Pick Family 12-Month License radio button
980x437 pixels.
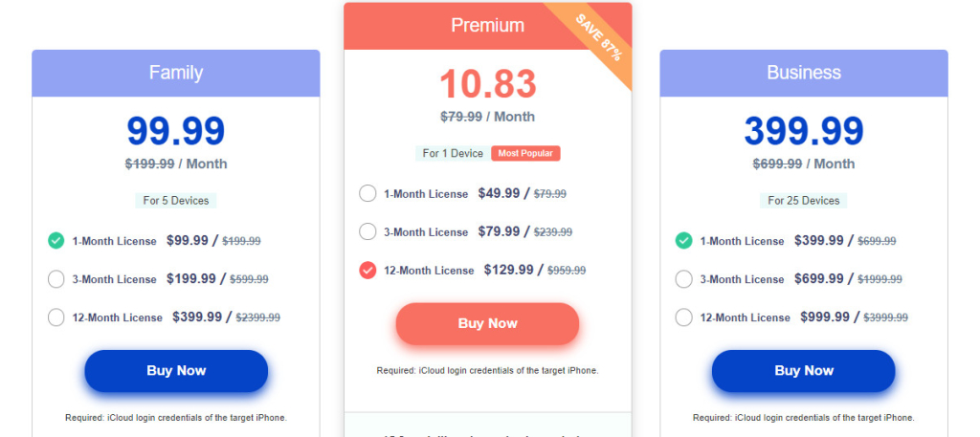(56, 317)
